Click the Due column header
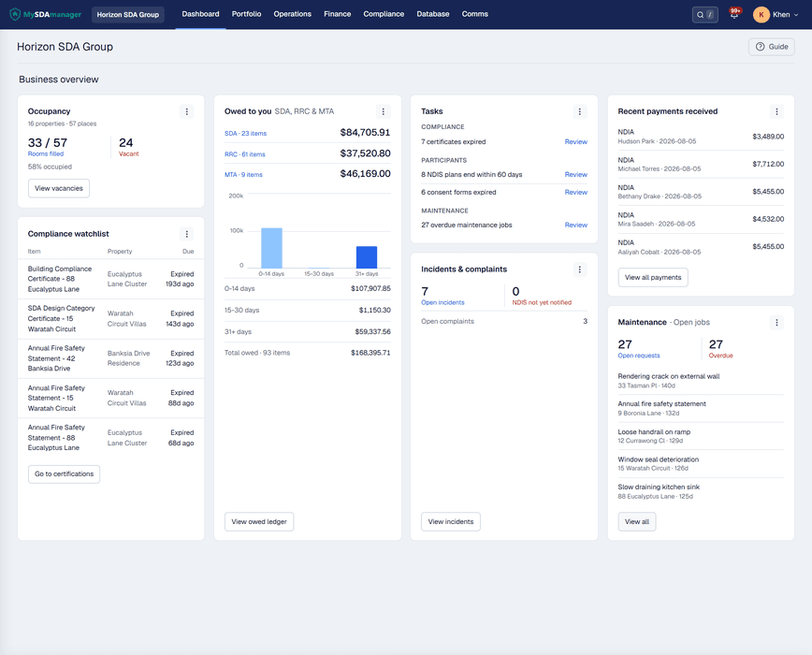812x655 pixels. click(x=188, y=252)
